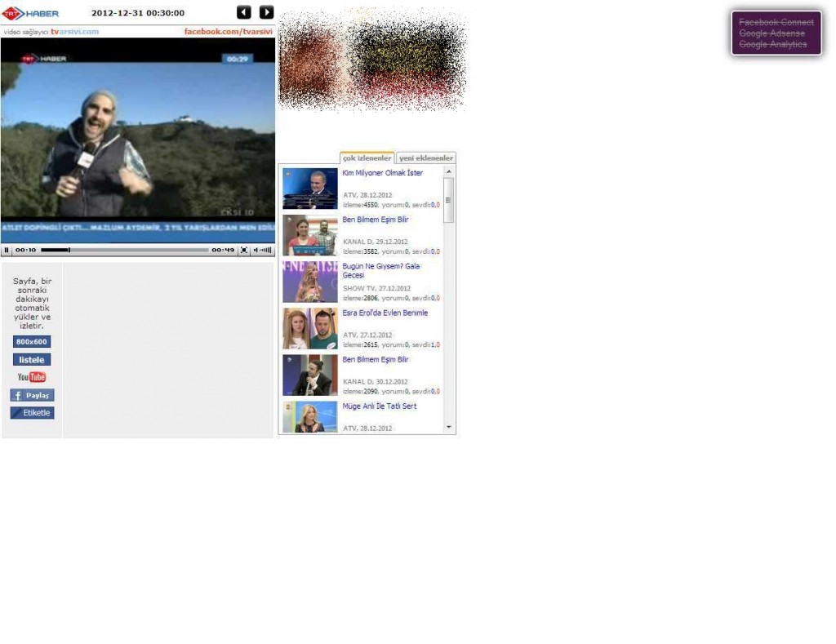Image resolution: width=836 pixels, height=644 pixels.
Task: Go to the previous minute arrow
Action: 244,12
